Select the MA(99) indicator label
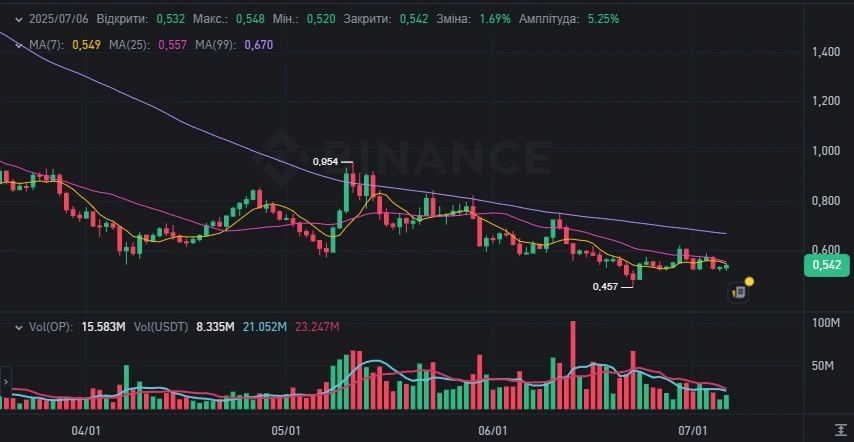This screenshot has width=854, height=442. click(216, 45)
